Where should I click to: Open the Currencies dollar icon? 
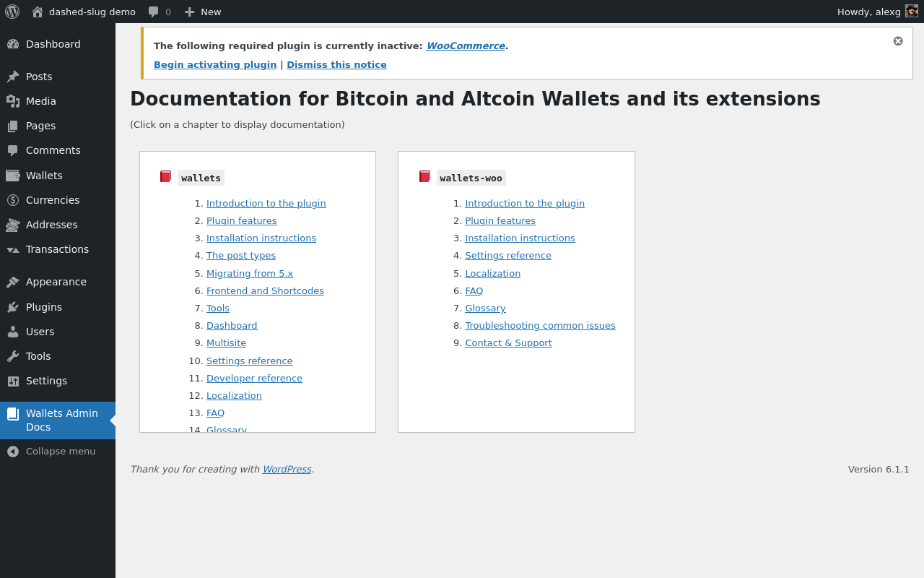pyautogui.click(x=13, y=200)
